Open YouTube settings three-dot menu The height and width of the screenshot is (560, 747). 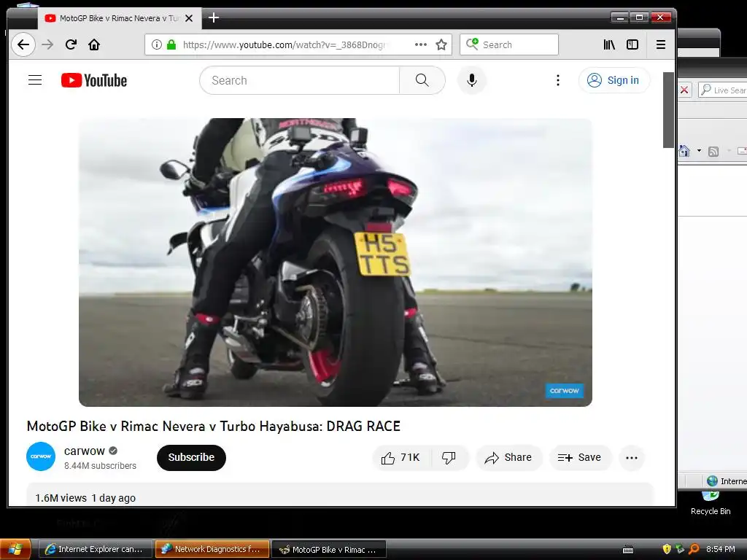[x=558, y=80]
